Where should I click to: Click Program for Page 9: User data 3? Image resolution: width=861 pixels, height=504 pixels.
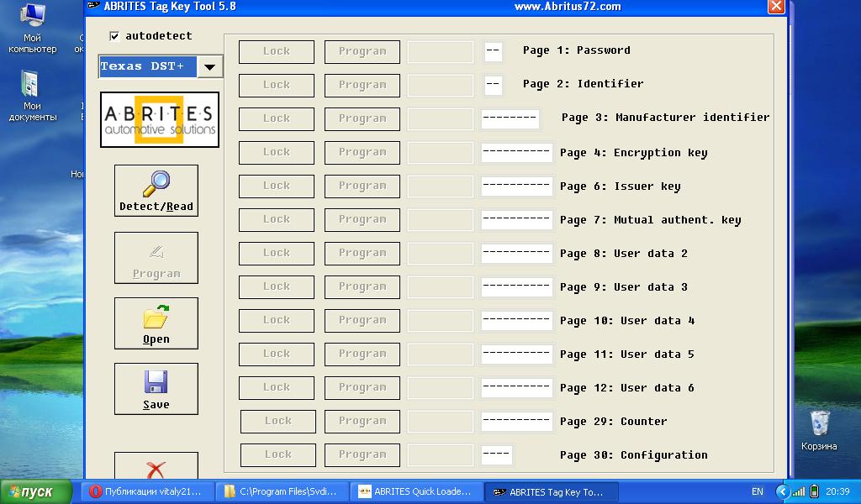click(362, 286)
